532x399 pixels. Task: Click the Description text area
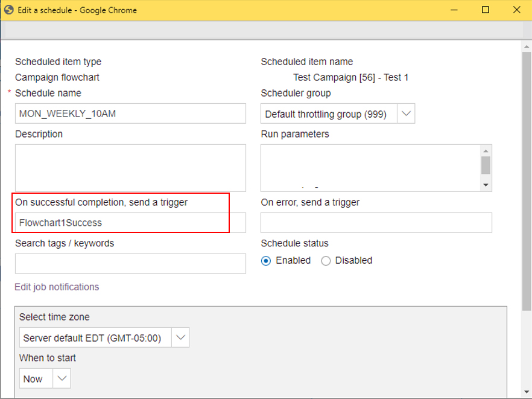(130, 168)
